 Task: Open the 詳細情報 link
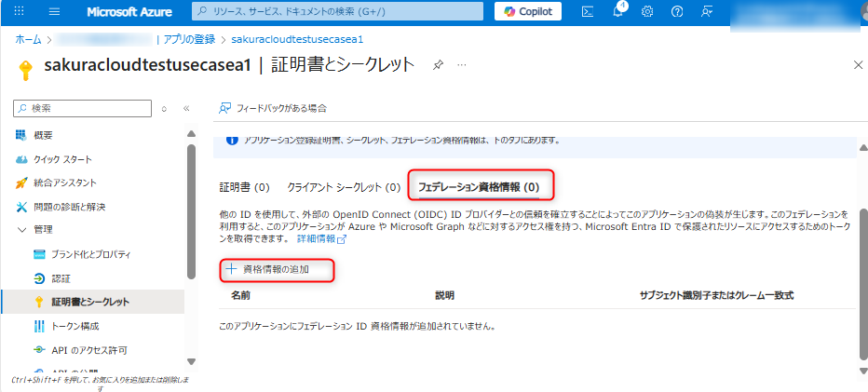[321, 239]
